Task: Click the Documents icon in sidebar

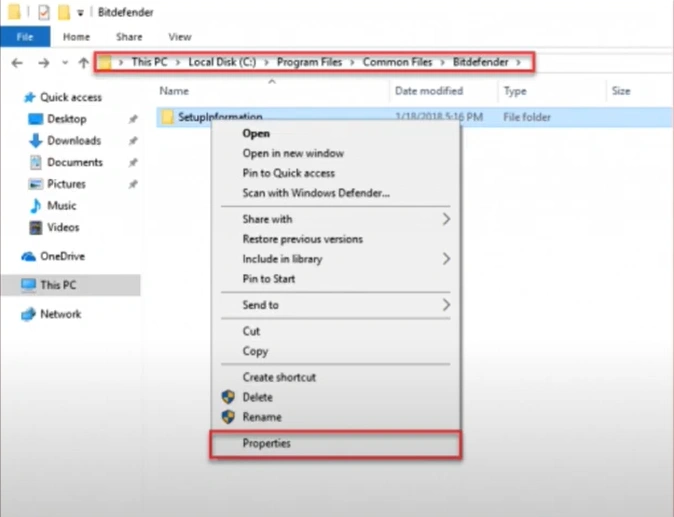Action: coord(35,162)
